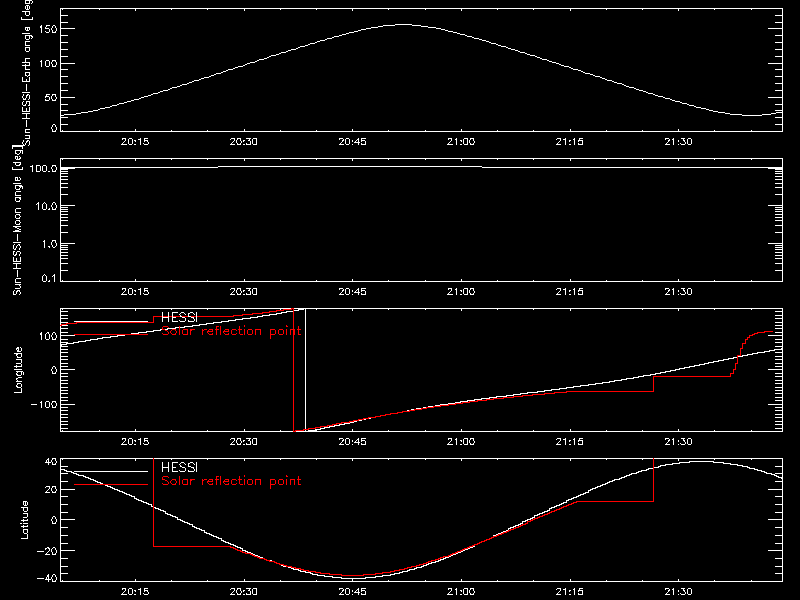Select the 20:15 label under the Longitude plot
The height and width of the screenshot is (600, 800).
[x=135, y=441]
